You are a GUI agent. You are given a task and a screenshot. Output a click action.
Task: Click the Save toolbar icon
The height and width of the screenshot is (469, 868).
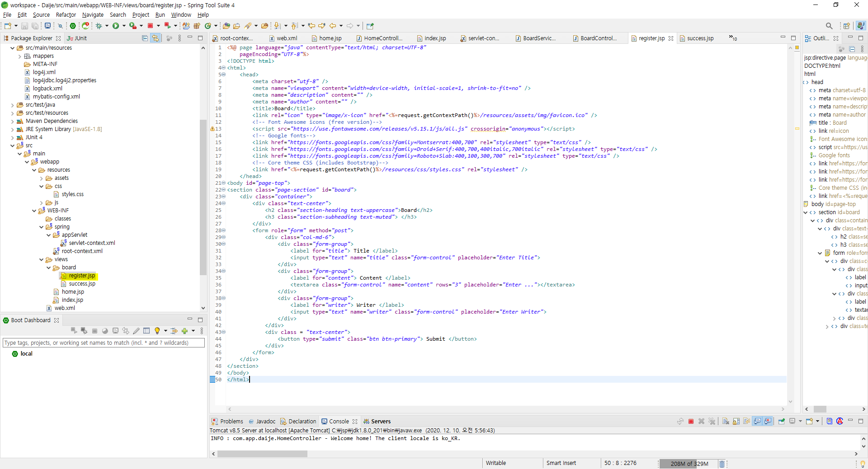click(x=24, y=26)
